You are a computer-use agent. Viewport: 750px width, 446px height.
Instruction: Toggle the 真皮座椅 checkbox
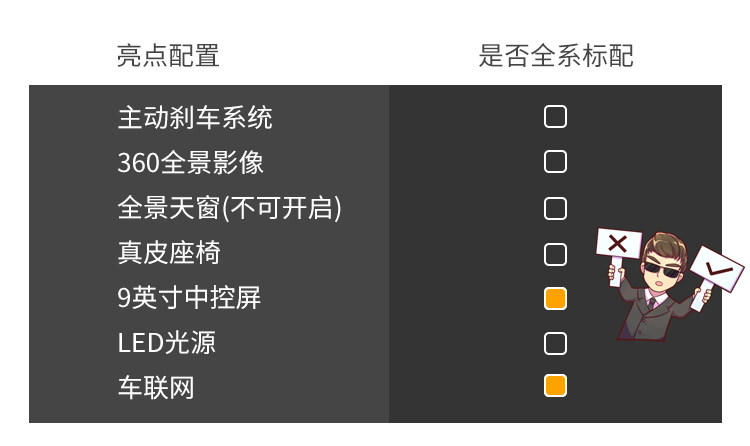(555, 254)
